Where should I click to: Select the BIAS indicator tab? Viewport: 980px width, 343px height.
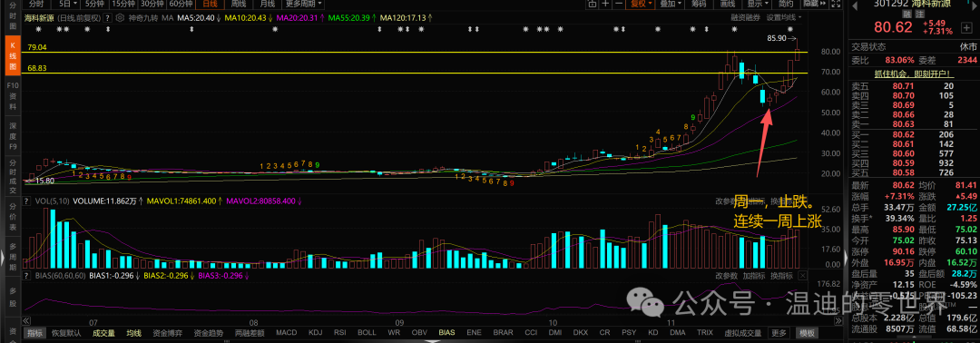[x=446, y=333]
